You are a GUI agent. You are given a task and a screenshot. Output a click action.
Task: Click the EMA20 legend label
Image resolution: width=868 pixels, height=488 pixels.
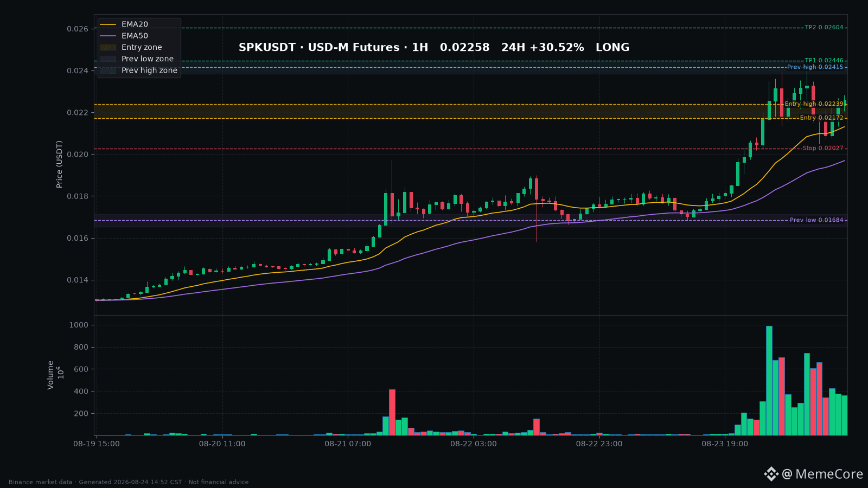(135, 24)
